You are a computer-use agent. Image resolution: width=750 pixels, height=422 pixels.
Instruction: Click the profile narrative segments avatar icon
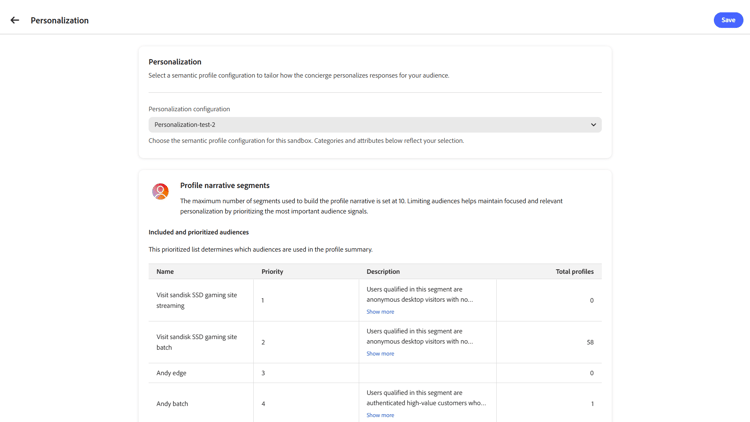click(160, 191)
